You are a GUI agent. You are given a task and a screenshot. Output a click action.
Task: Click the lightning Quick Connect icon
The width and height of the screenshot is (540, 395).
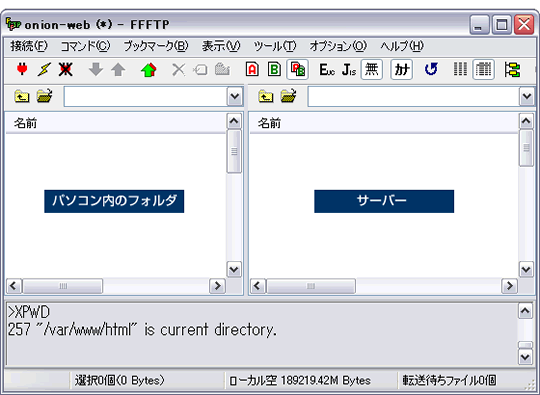[x=44, y=69]
